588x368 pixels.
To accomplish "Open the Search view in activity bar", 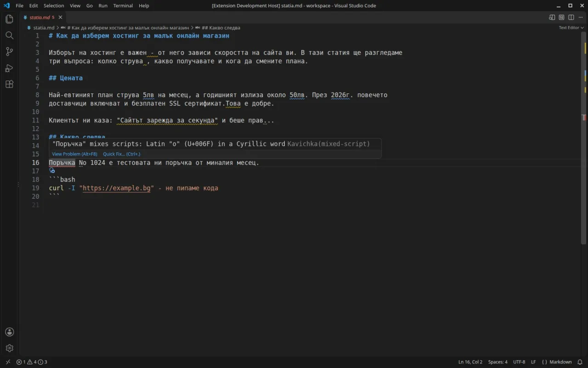I will coord(9,35).
